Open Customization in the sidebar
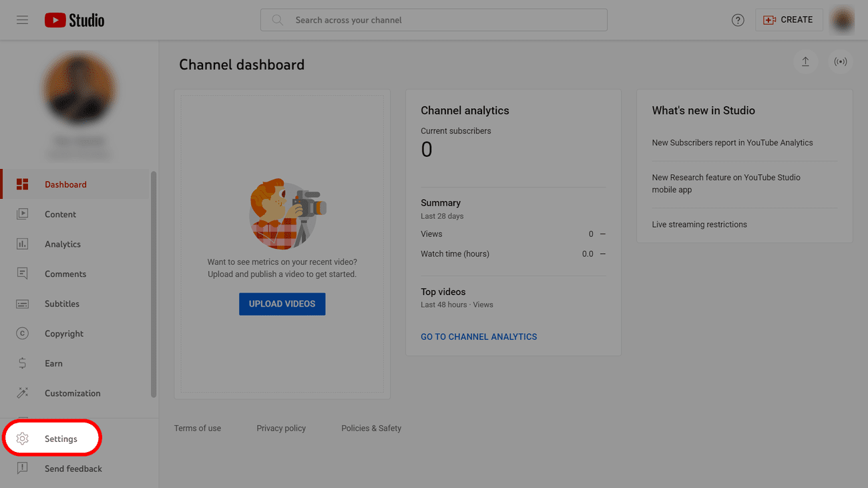 72,393
